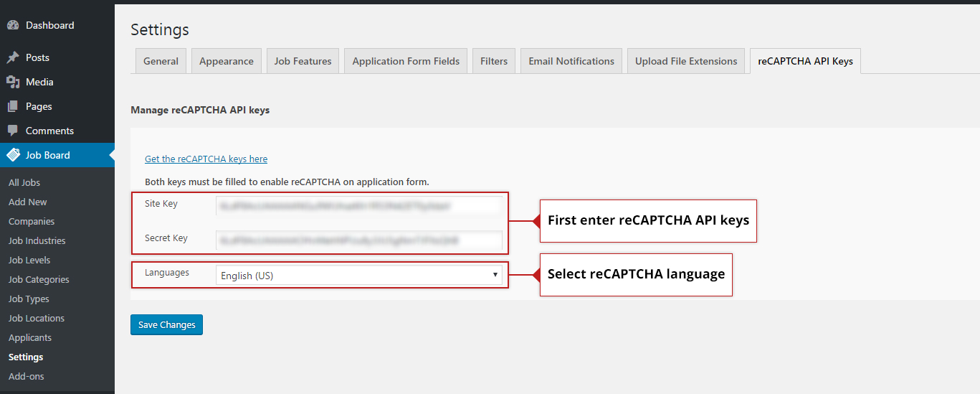Open Job Categories submenu item

39,279
